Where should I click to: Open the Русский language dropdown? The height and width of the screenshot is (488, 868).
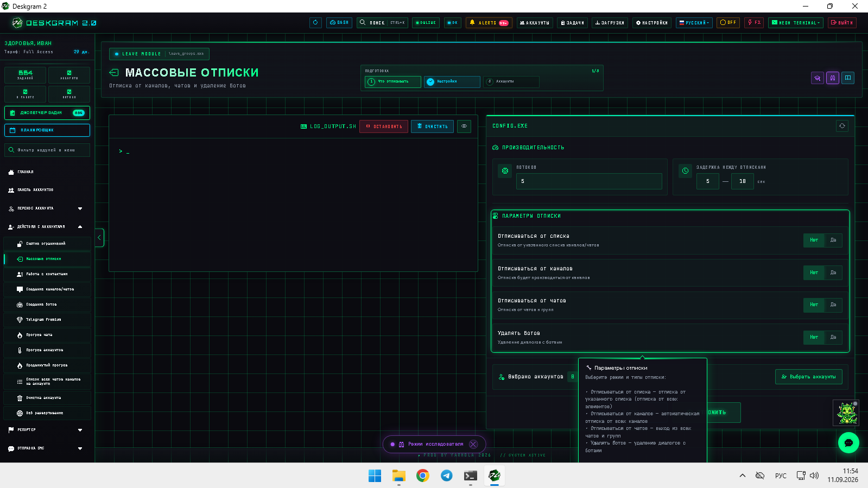tap(694, 23)
